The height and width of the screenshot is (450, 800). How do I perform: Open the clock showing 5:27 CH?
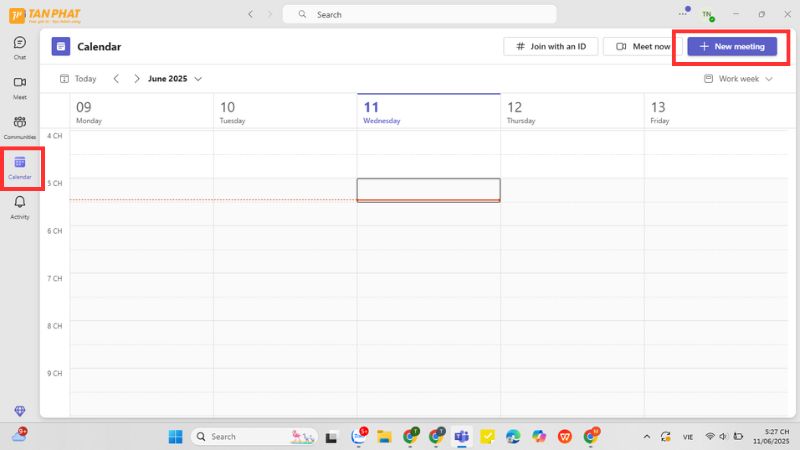(x=771, y=436)
